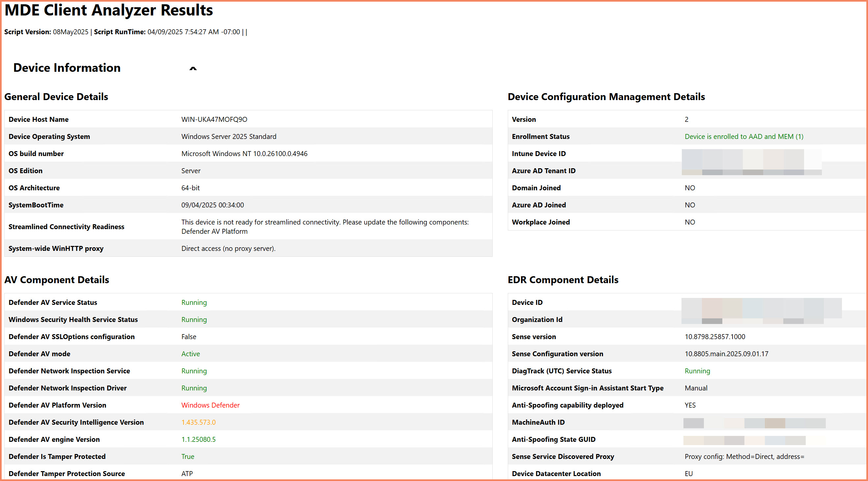The width and height of the screenshot is (868, 481).
Task: Click the Domain Joined NO value
Action: pos(690,188)
